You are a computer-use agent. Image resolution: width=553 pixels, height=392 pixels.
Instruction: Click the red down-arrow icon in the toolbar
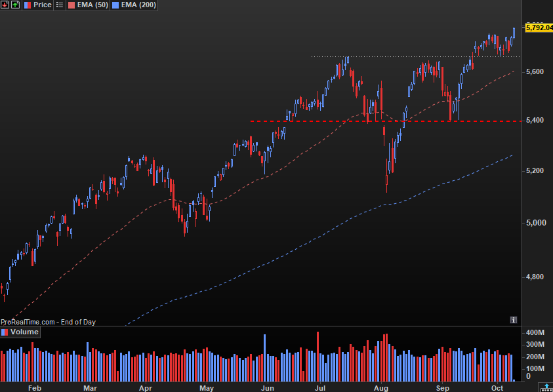click(5, 5)
